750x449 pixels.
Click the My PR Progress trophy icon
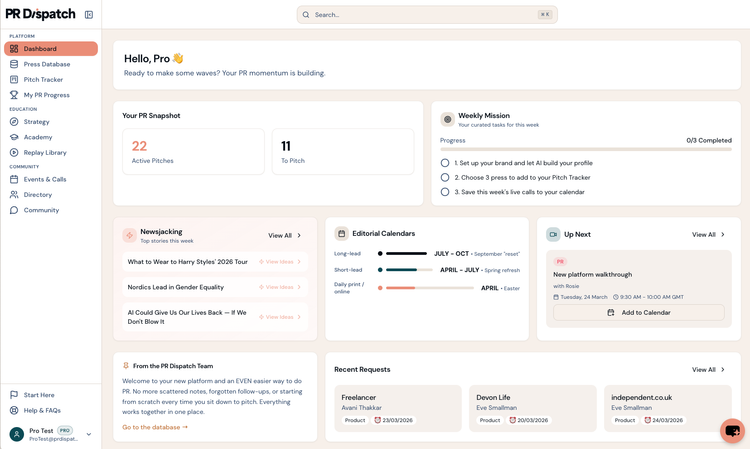click(x=14, y=95)
